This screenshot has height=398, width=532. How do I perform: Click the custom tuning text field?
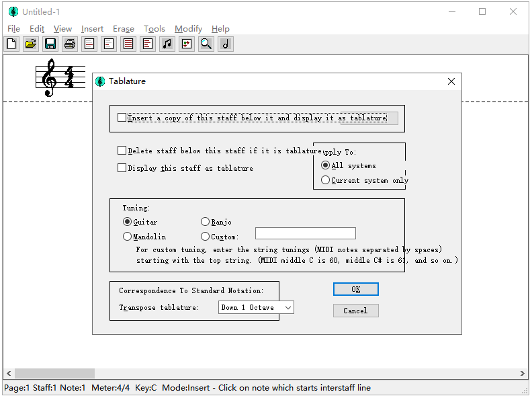(x=306, y=233)
